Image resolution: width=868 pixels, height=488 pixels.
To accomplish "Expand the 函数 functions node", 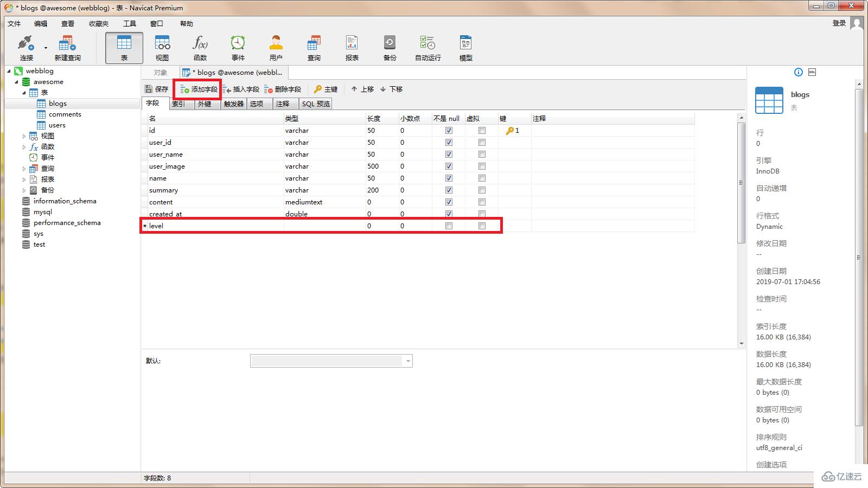I will pyautogui.click(x=24, y=147).
